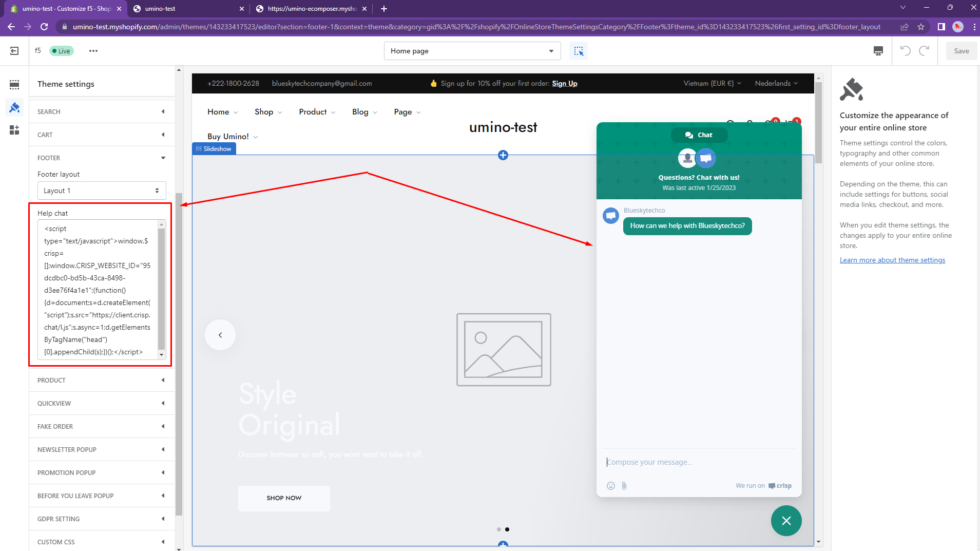Click the undo arrow icon
This screenshot has width=980, height=551.
[x=905, y=51]
